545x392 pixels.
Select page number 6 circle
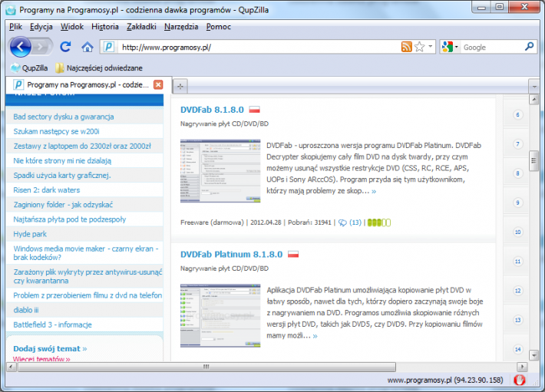tap(517, 115)
